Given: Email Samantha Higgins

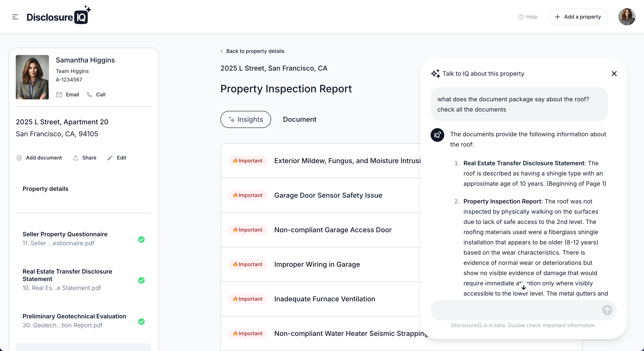Looking at the screenshot, I should pyautogui.click(x=68, y=95).
